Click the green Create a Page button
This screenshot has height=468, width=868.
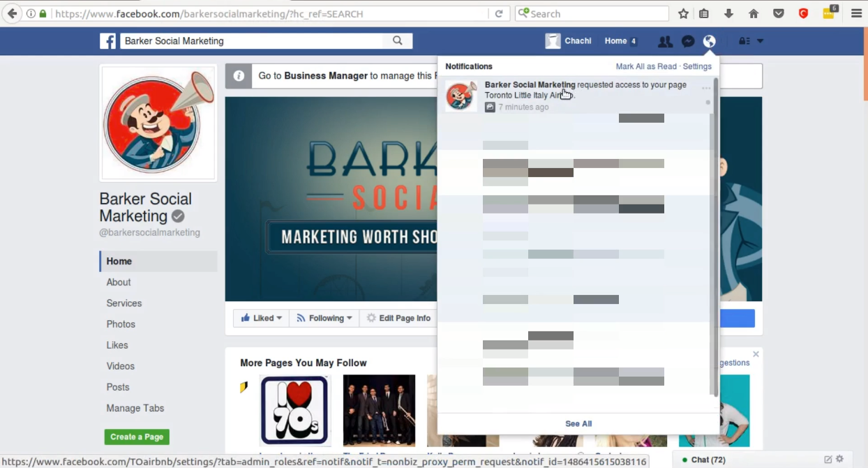click(137, 437)
